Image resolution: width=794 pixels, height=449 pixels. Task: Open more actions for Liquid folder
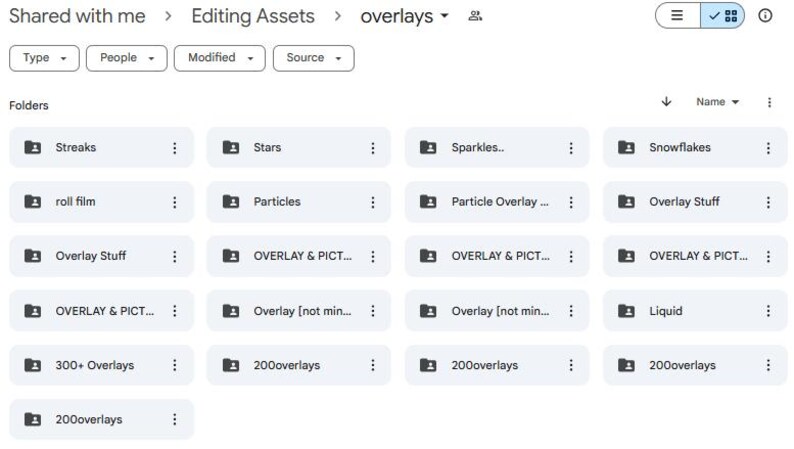pos(768,311)
